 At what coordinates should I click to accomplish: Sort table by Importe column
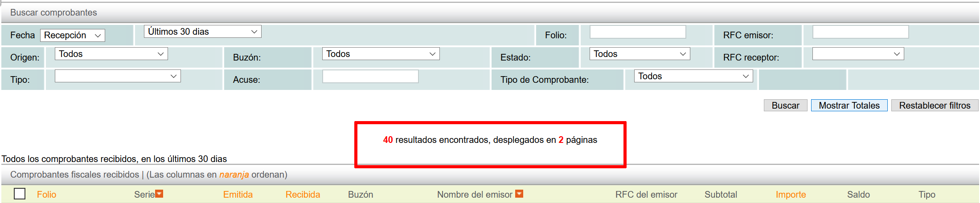click(791, 195)
